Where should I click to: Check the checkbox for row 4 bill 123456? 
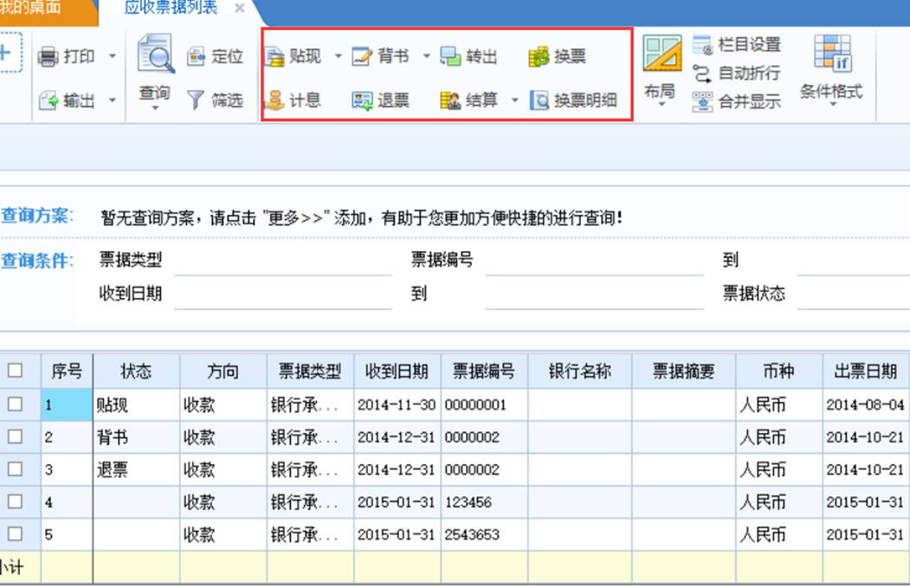pyautogui.click(x=15, y=501)
